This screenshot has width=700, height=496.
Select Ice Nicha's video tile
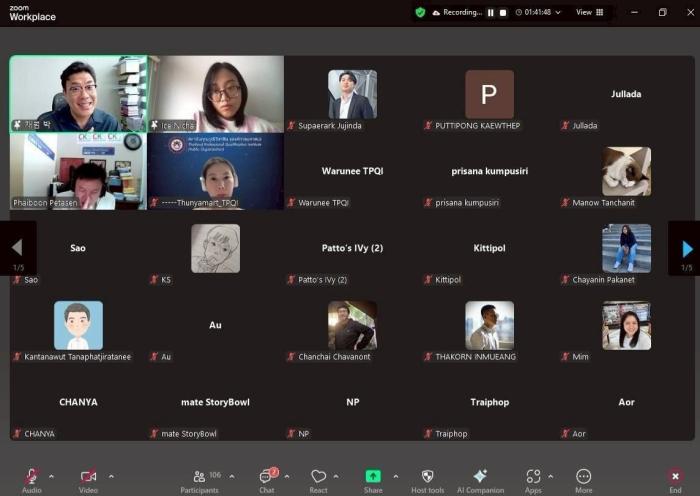(x=216, y=94)
